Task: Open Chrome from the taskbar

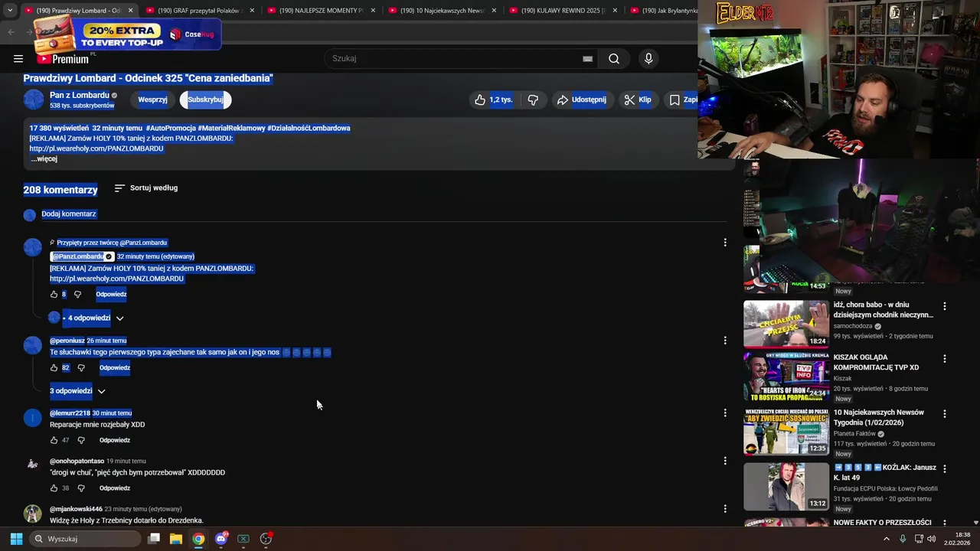Action: click(198, 539)
